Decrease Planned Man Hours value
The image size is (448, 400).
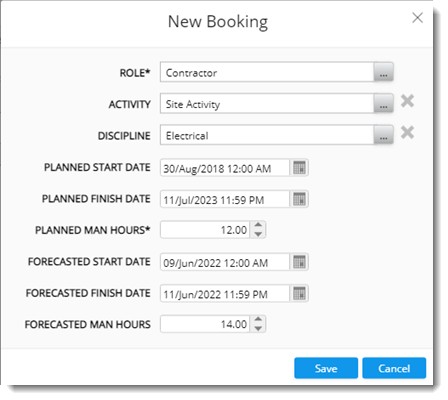point(258,234)
